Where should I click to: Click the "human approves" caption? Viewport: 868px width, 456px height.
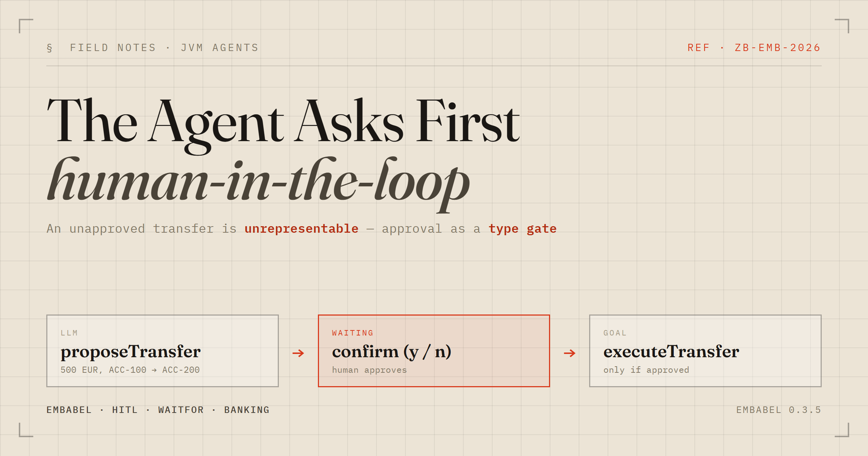coord(370,370)
